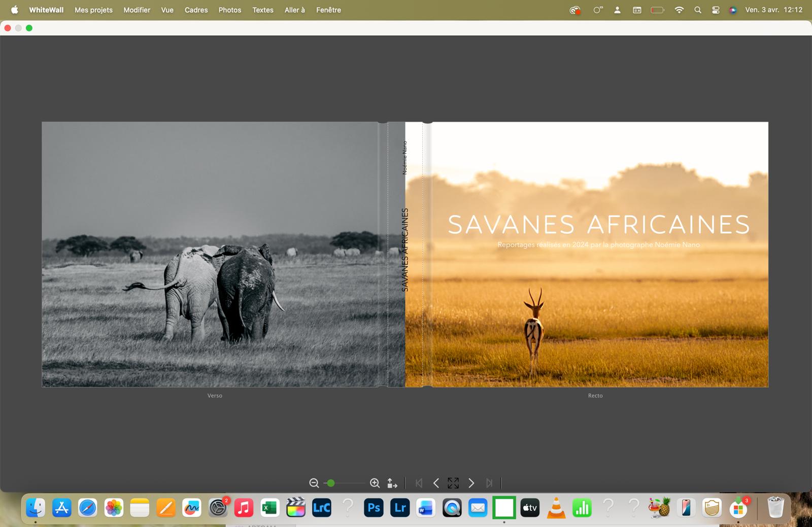This screenshot has height=527, width=812.
Task: Click the zoom out magnifier icon
Action: 314,483
